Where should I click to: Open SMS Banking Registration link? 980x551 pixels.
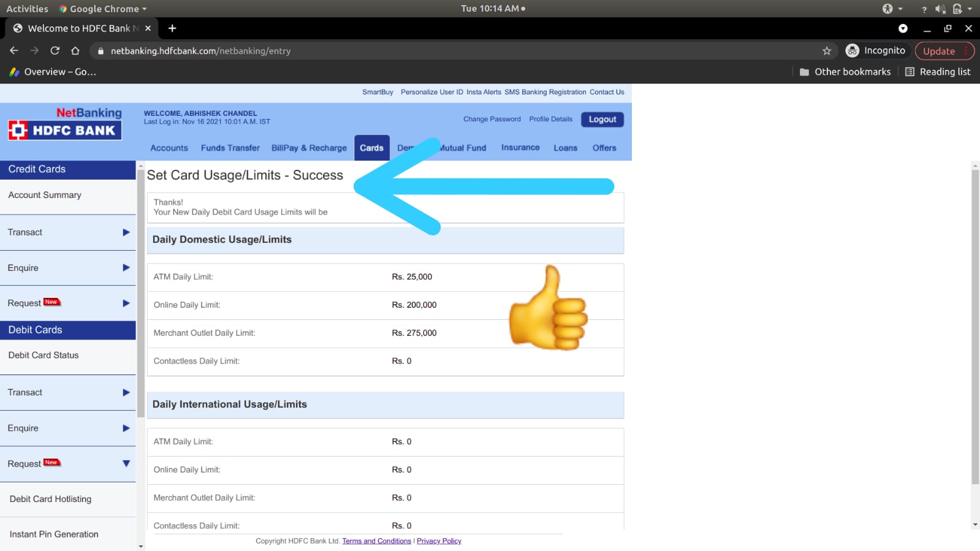point(545,92)
